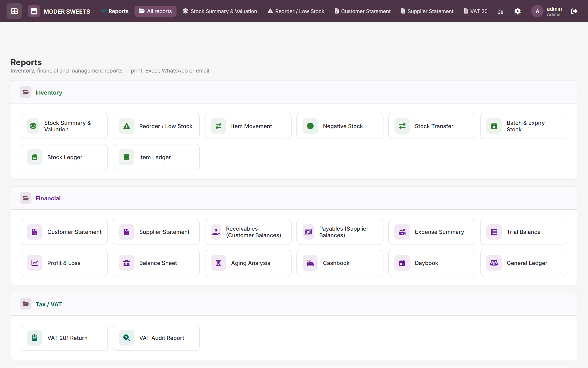
Task: Open the Trial Balance report
Action: [523, 232]
